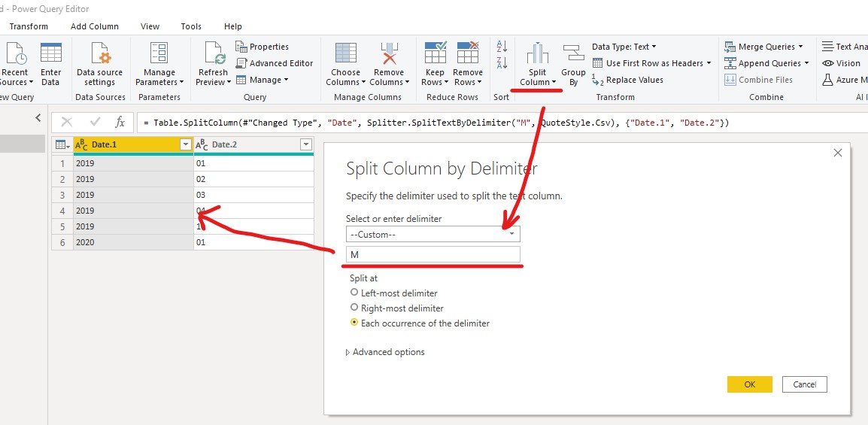Image resolution: width=868 pixels, height=425 pixels.
Task: Click Keep Rows icon
Action: [435, 53]
